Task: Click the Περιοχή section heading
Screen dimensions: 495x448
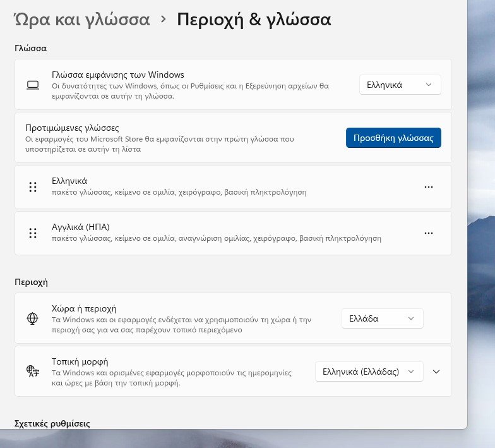Action: [x=32, y=282]
